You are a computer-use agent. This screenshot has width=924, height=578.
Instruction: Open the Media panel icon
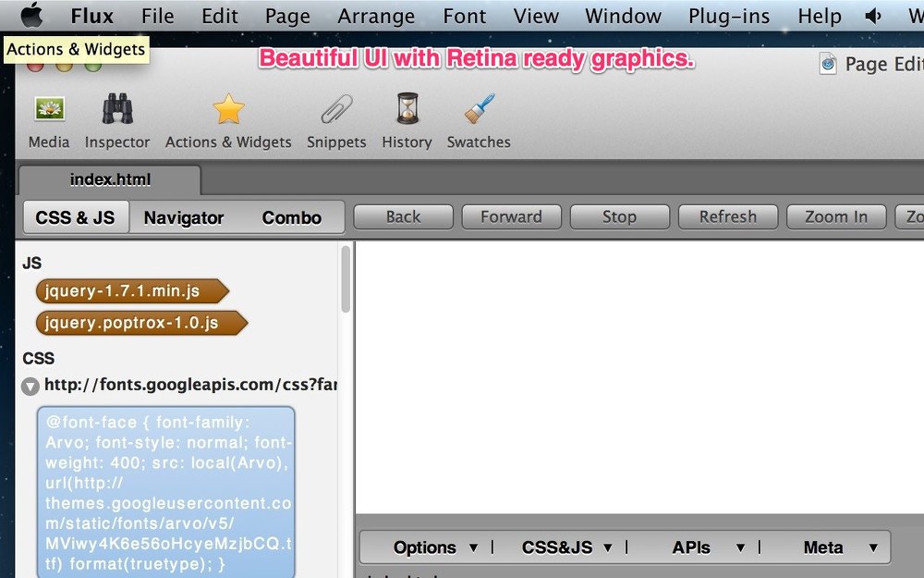click(50, 109)
